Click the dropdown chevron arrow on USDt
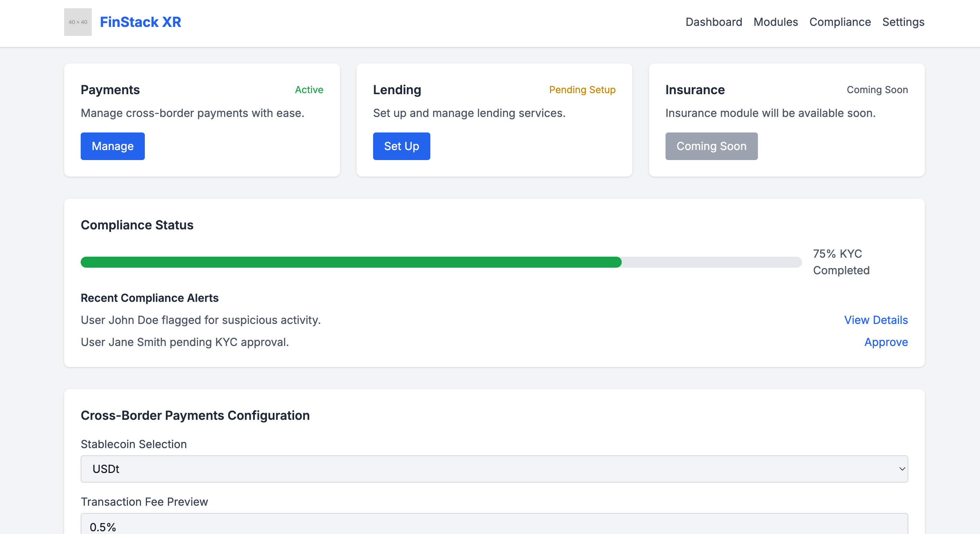Image resolution: width=980 pixels, height=534 pixels. (902, 469)
